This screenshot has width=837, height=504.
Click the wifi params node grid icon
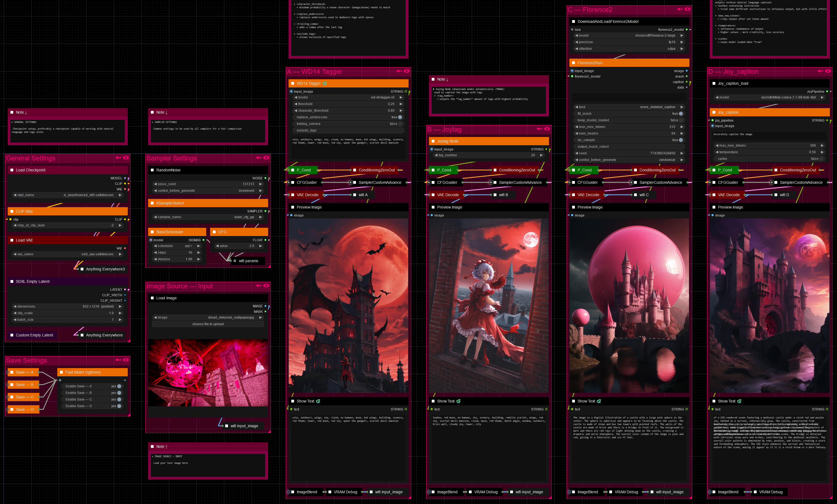(235, 261)
